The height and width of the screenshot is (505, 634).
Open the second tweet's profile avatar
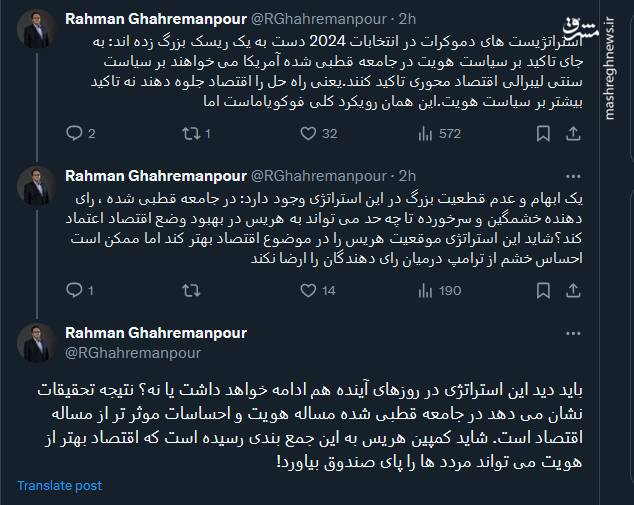pyautogui.click(x=37, y=186)
